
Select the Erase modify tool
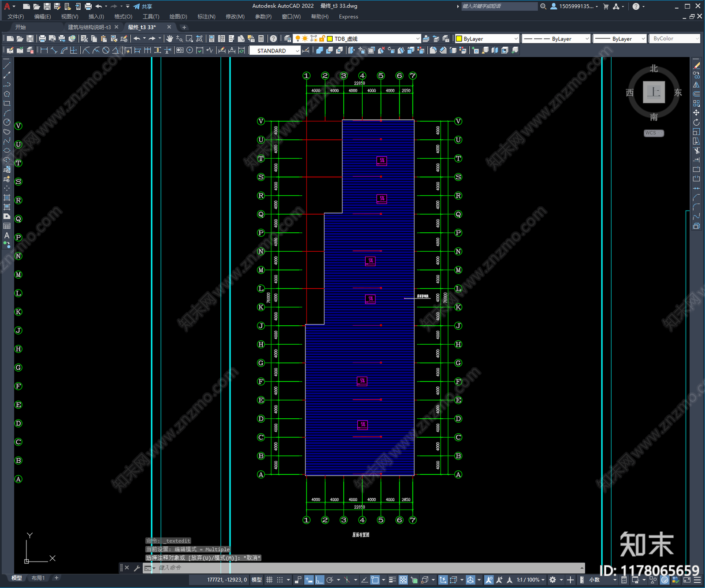click(x=696, y=66)
